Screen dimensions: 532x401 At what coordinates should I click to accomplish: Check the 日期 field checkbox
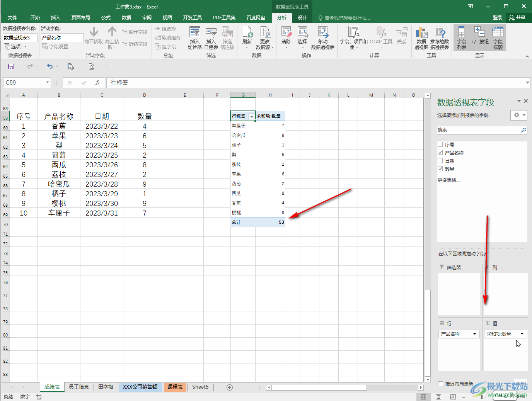click(440, 161)
